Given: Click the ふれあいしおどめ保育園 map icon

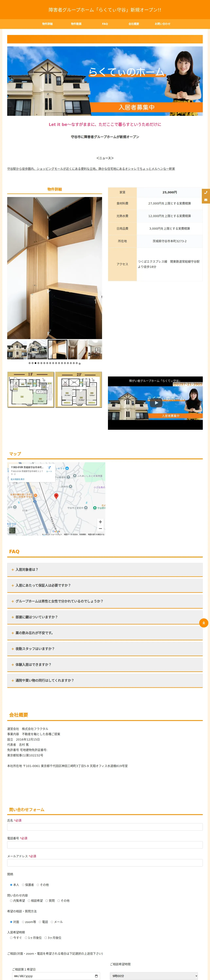Looking at the screenshot, I should tap(75, 475).
